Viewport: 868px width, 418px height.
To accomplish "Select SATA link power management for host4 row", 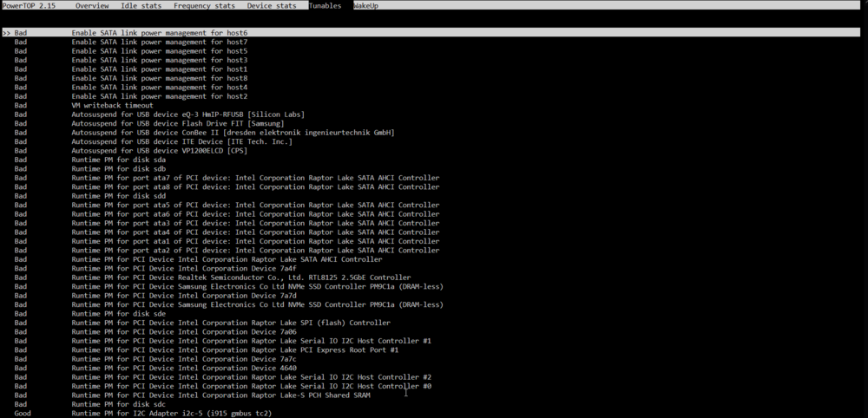I will pyautogui.click(x=131, y=88).
